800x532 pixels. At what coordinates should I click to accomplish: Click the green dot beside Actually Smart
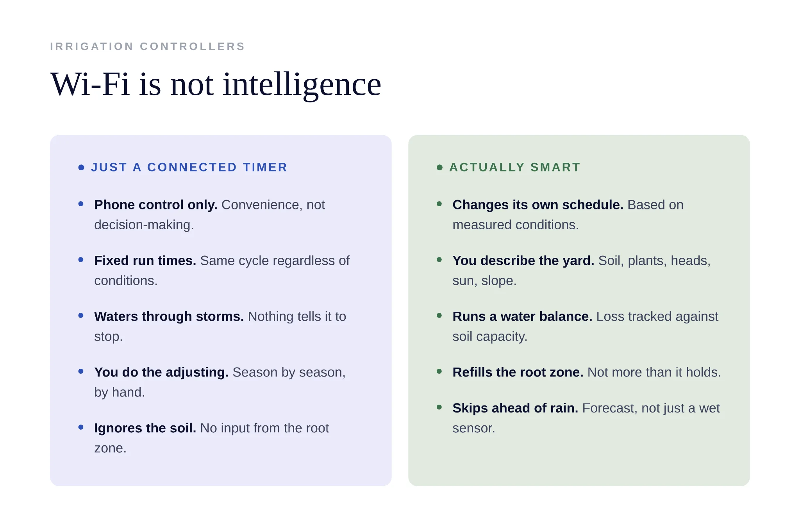(439, 168)
